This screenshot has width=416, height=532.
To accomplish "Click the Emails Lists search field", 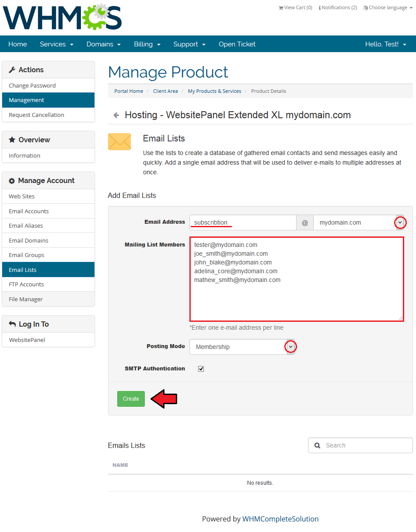I will point(360,445).
